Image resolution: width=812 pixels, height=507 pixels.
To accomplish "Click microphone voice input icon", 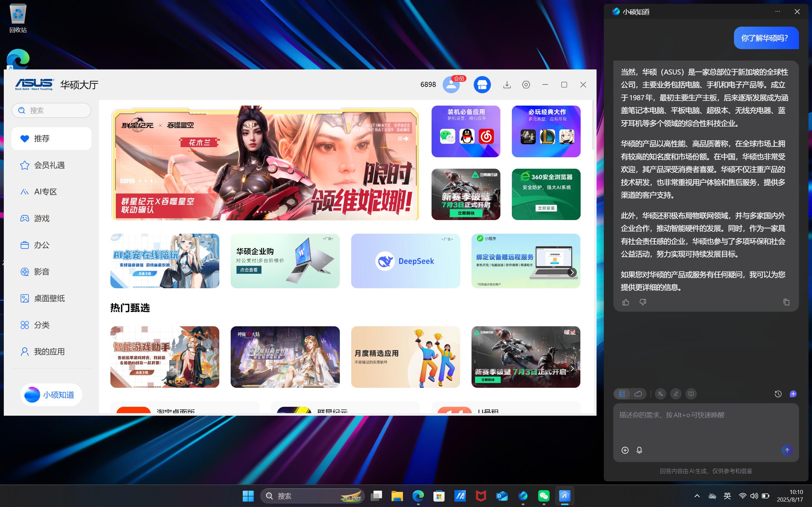I will 639,450.
